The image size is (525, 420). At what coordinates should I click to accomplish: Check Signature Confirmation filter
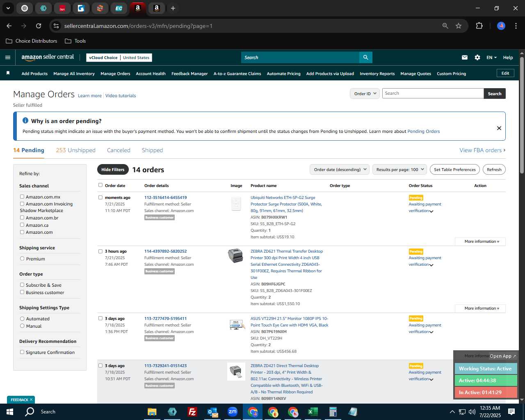(x=22, y=352)
